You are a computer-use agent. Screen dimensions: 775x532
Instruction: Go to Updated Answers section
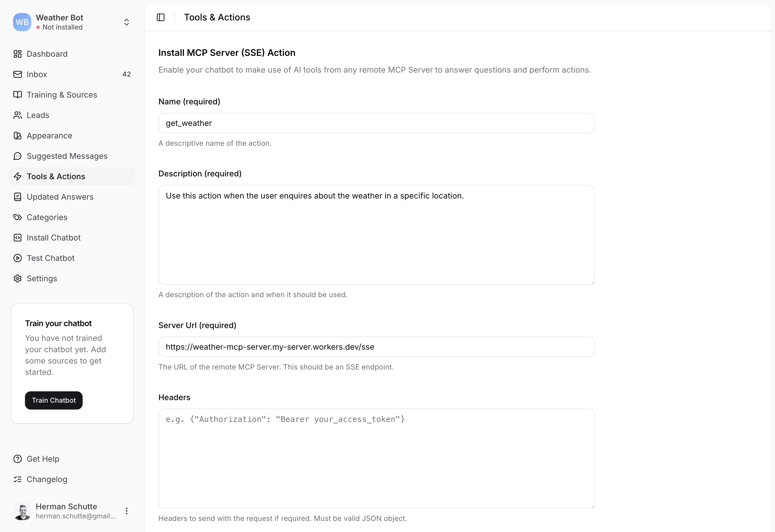(60, 197)
